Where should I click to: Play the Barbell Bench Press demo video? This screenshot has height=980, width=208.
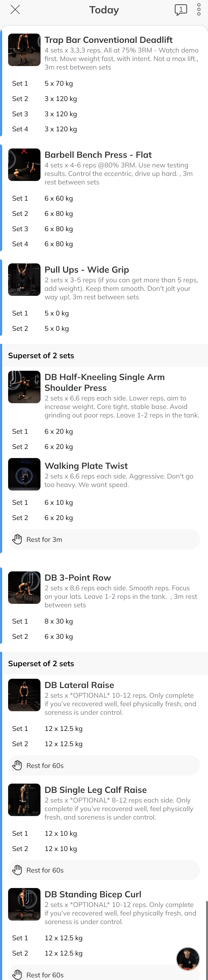(x=24, y=164)
